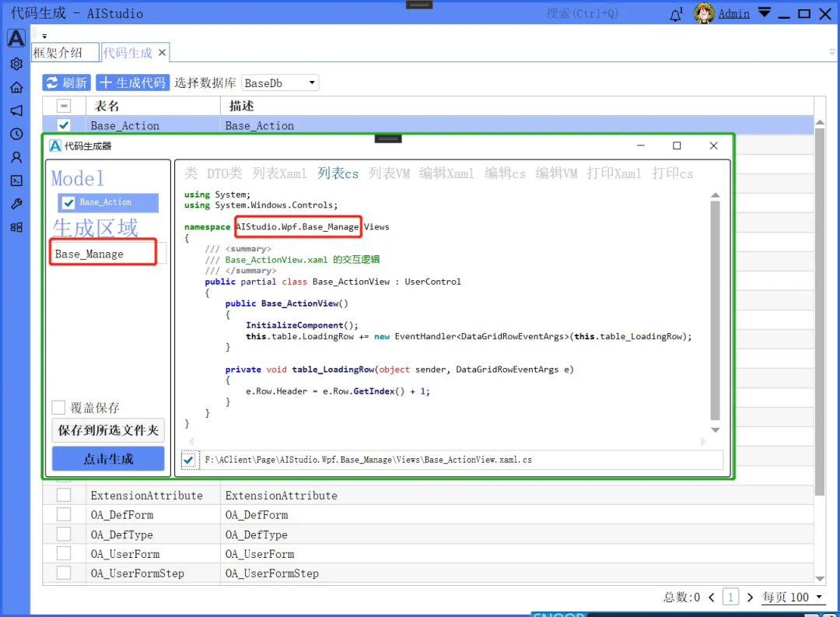Click the code preview vertical scrollbar
This screenshot has height=617, width=840.
tap(715, 311)
